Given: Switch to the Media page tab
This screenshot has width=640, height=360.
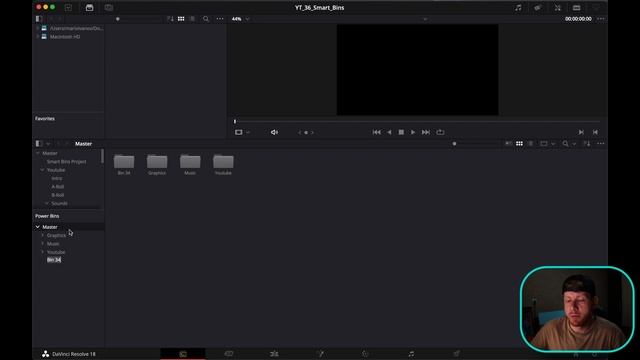Looking at the screenshot, I should [x=183, y=354].
